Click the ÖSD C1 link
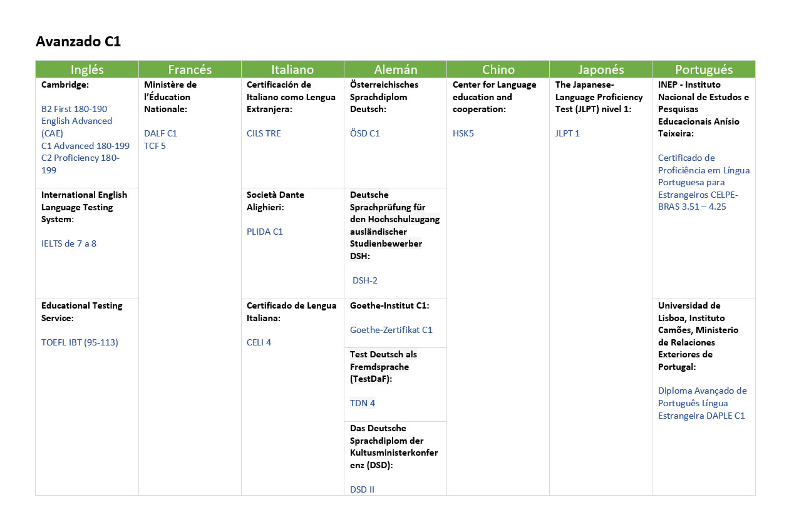 tap(365, 133)
